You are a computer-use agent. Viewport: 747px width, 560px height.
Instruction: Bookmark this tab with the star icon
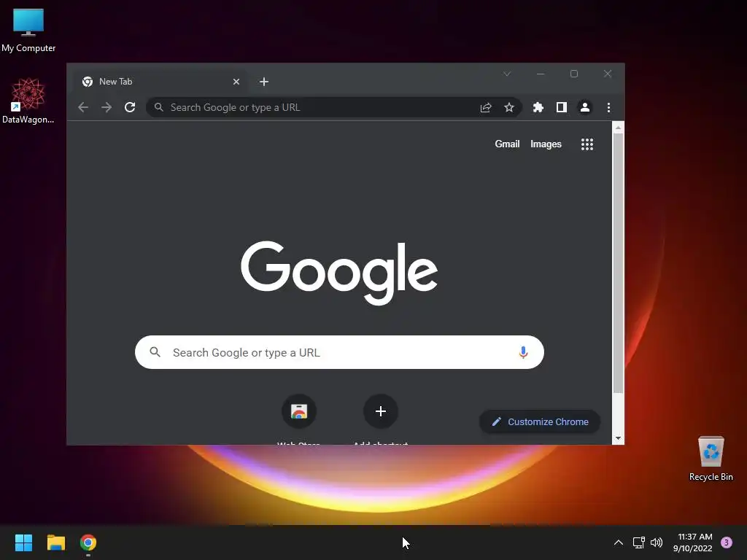coord(509,108)
